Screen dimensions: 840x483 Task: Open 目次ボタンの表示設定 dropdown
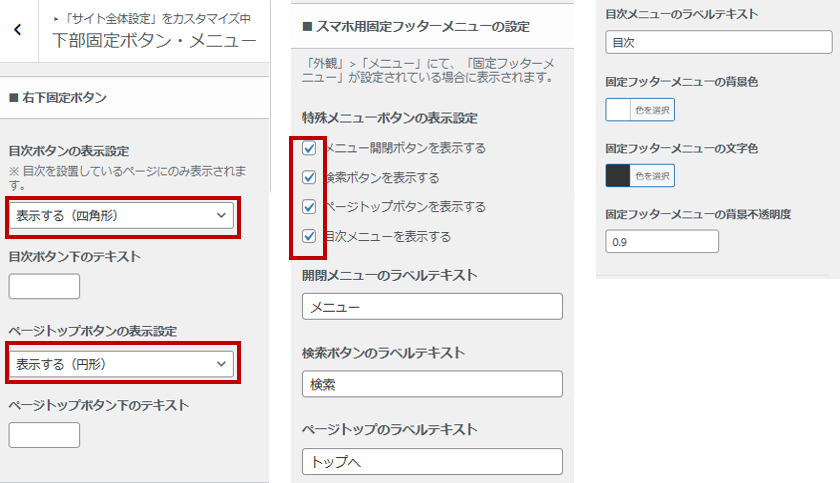pos(122,216)
